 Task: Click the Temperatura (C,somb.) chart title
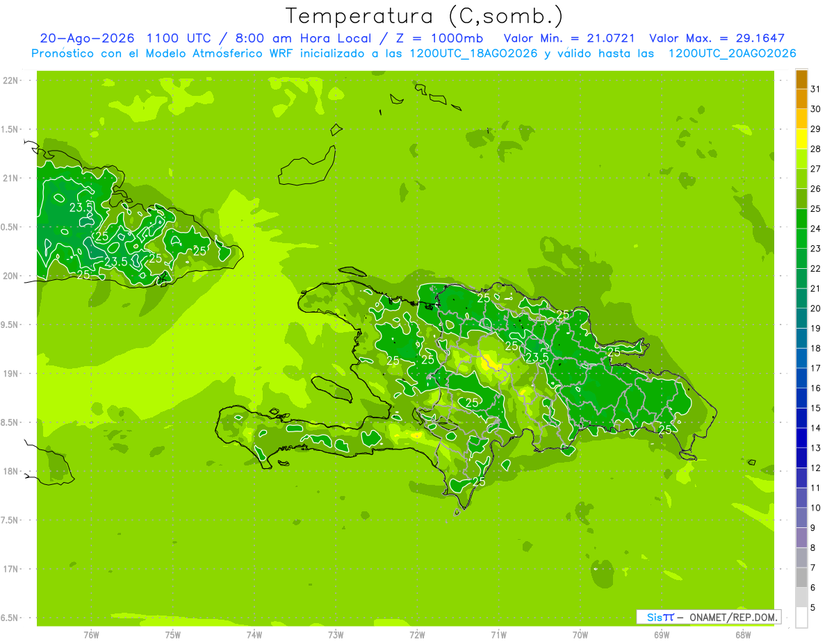(425, 17)
